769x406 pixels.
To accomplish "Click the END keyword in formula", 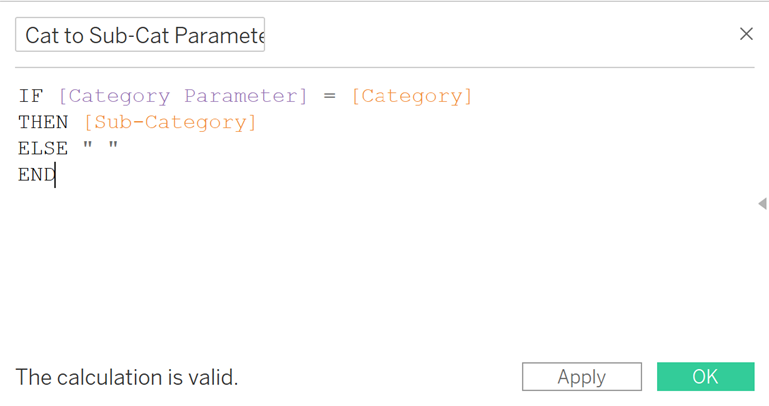I will [x=37, y=175].
